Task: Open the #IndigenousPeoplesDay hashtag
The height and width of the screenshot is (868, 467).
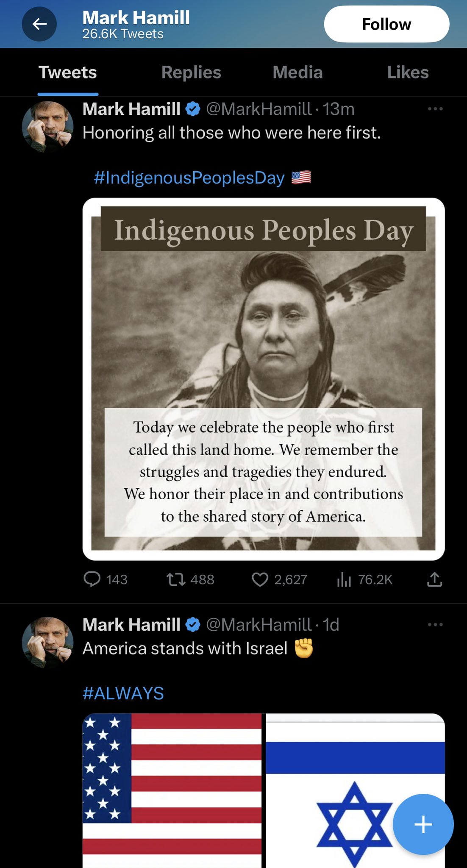Action: (189, 178)
